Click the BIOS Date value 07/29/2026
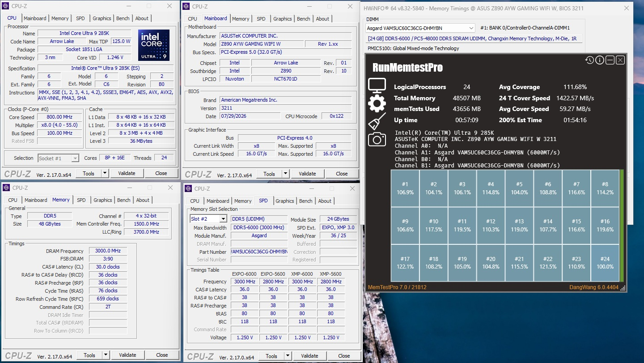This screenshot has height=363, width=644. (x=250, y=116)
